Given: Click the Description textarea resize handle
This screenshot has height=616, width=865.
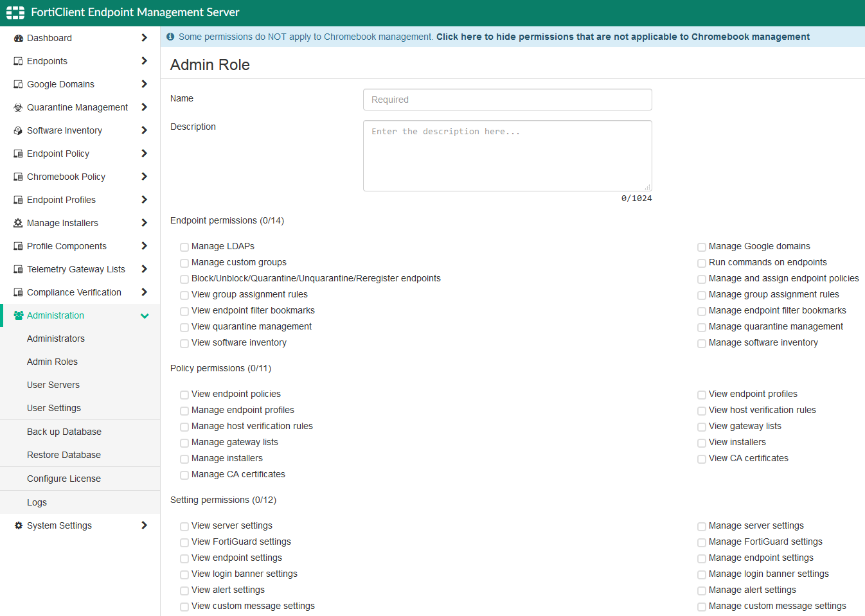Looking at the screenshot, I should (648, 187).
